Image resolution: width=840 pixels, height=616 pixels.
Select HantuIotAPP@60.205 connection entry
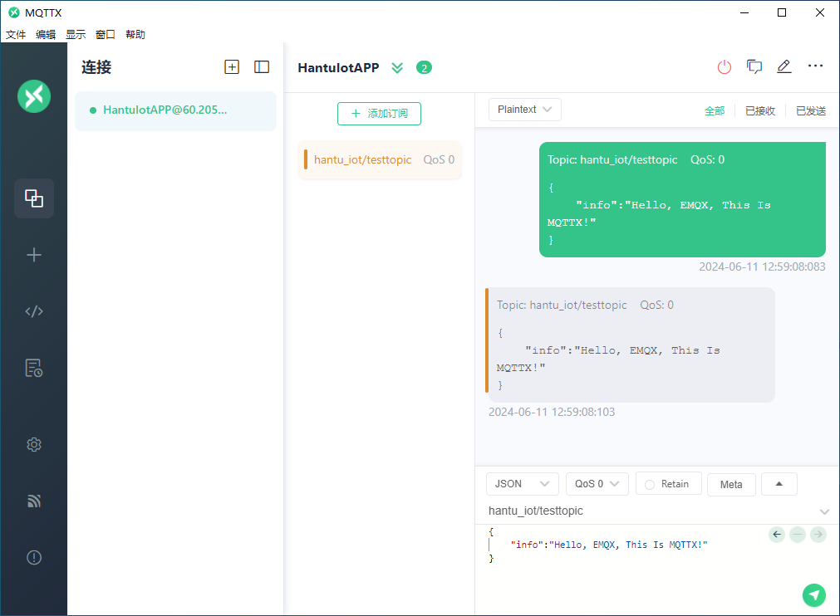pyautogui.click(x=175, y=110)
